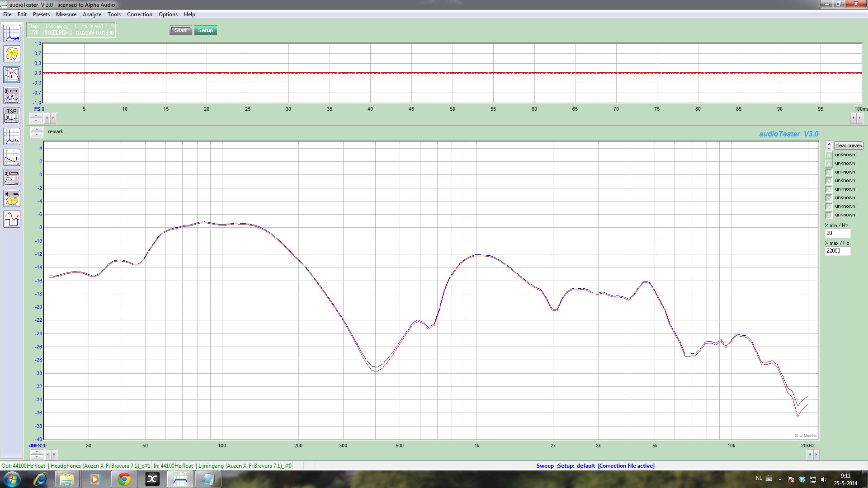Switch to audioTester taskbar icon

pyautogui.click(x=180, y=479)
